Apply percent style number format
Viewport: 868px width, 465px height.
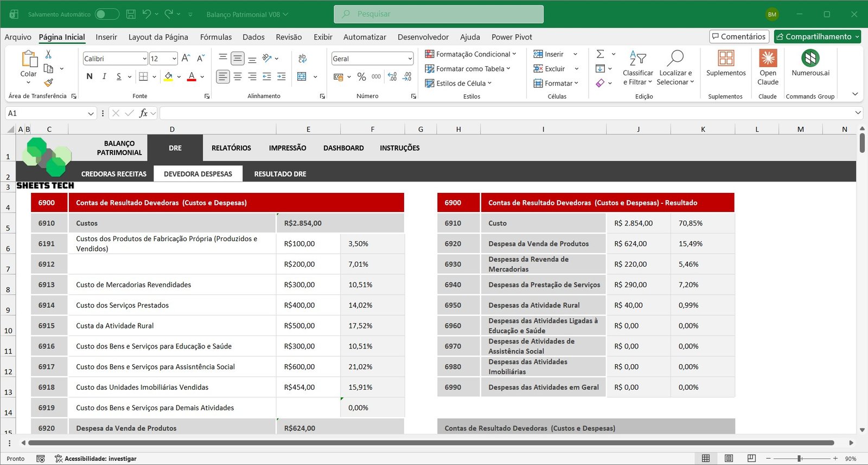point(362,77)
